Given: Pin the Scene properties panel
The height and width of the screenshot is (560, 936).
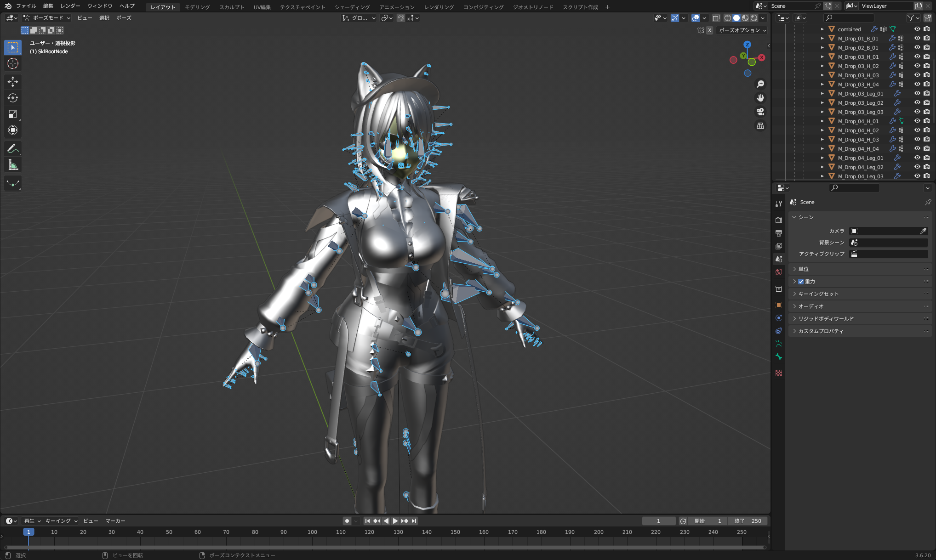Looking at the screenshot, I should click(x=928, y=202).
